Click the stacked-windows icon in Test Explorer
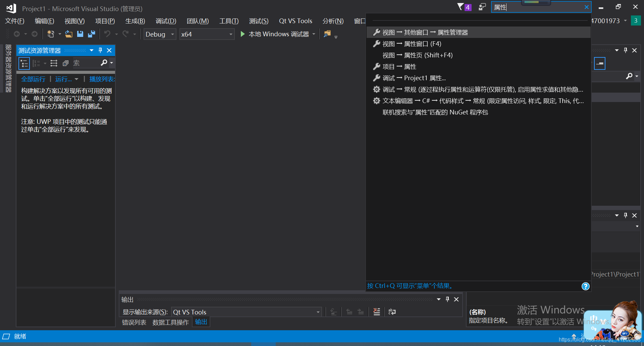Viewport: 644px width, 346px height. click(65, 63)
